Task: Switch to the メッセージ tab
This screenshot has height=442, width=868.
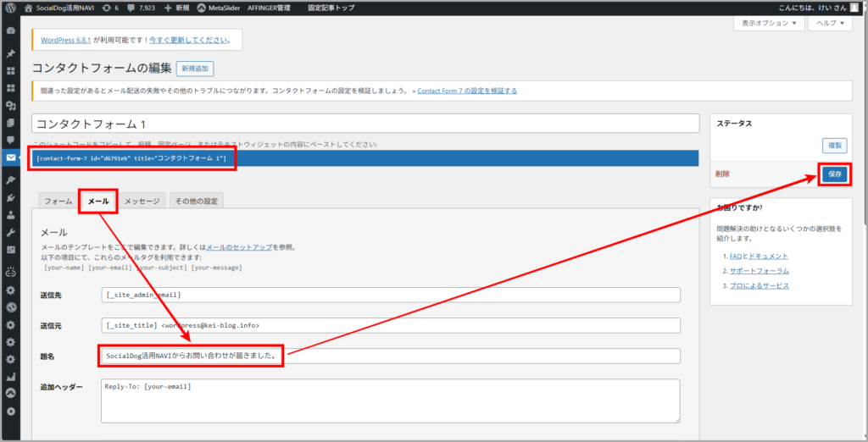Action: 142,202
